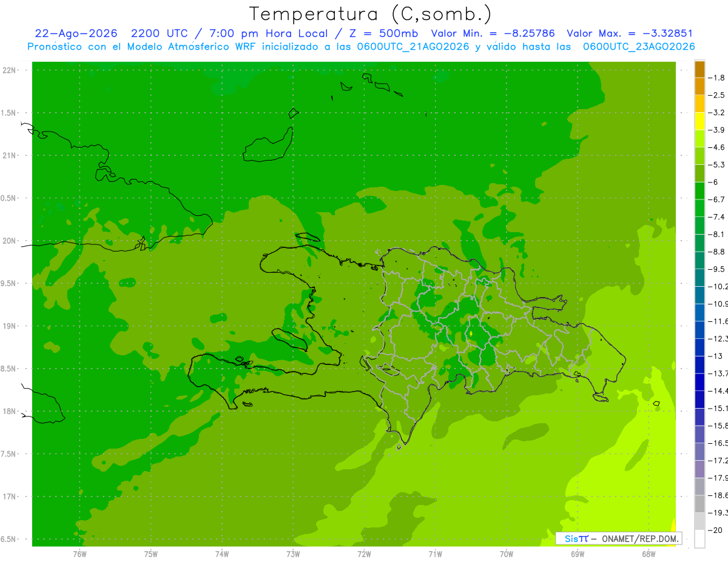728x562 pixels.
Task: Click the "-8.1" colorbar label
Action: point(717,234)
